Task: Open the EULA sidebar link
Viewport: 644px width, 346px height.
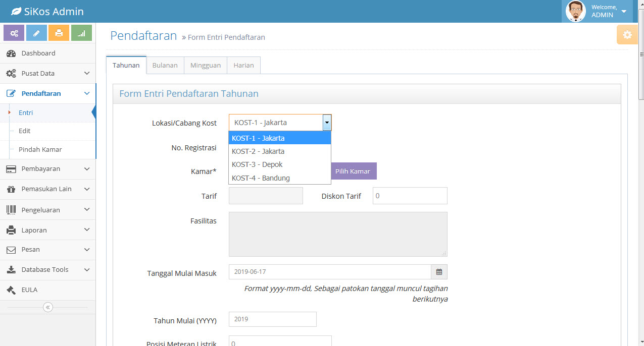Action: coord(47,290)
